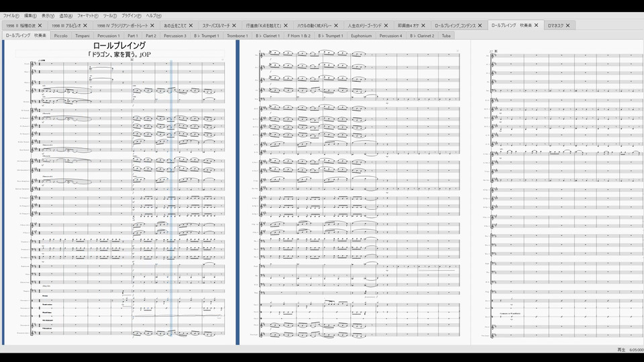Open the フォーマット(F) menu

coord(88,15)
